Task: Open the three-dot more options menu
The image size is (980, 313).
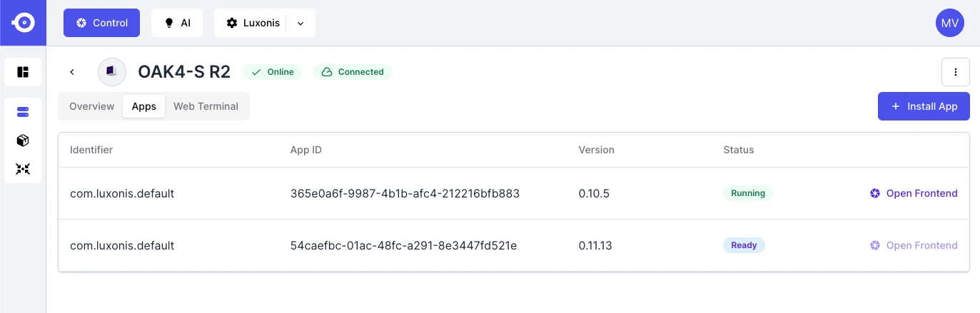Action: tap(956, 72)
